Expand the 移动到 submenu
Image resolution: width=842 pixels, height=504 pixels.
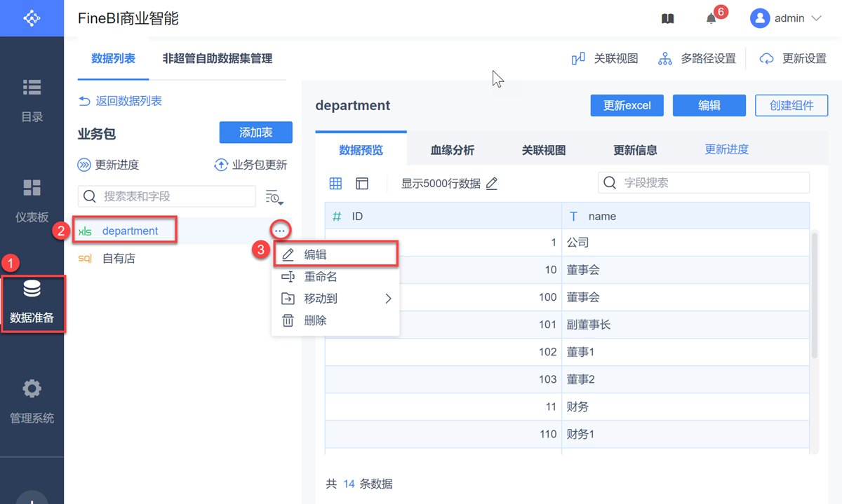(x=335, y=299)
